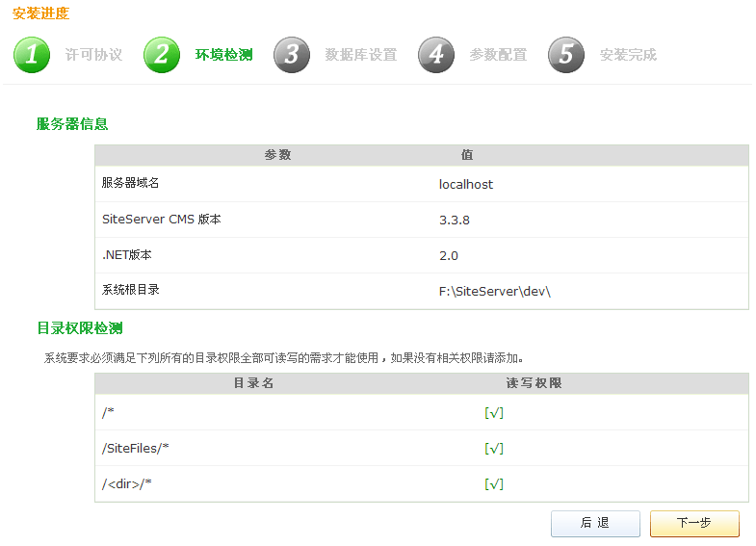
Task: Click the 目录名 column header
Action: point(253,383)
